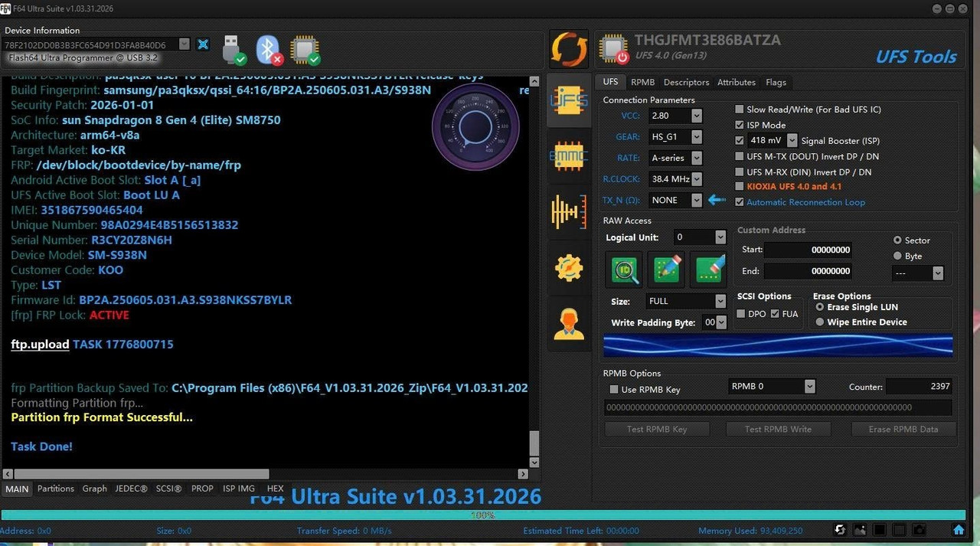Image resolution: width=980 pixels, height=546 pixels.
Task: Toggle ISP Mode checkbox
Action: 740,125
